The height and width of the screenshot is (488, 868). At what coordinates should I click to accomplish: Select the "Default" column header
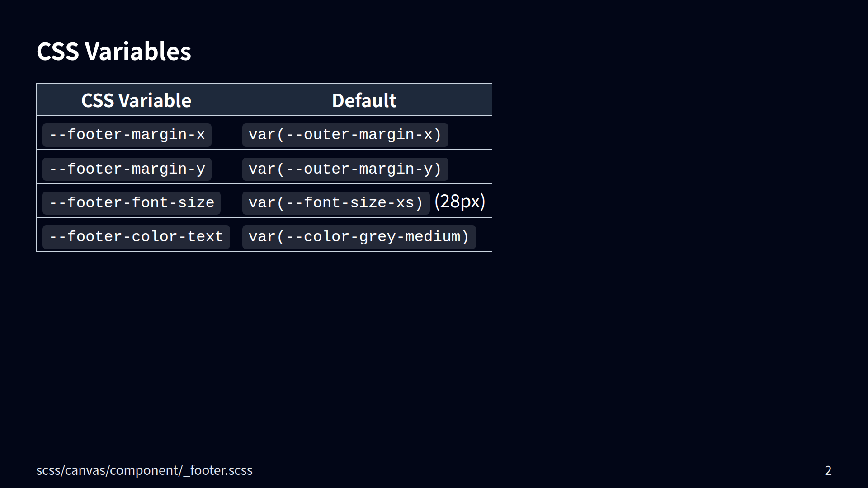coord(364,100)
